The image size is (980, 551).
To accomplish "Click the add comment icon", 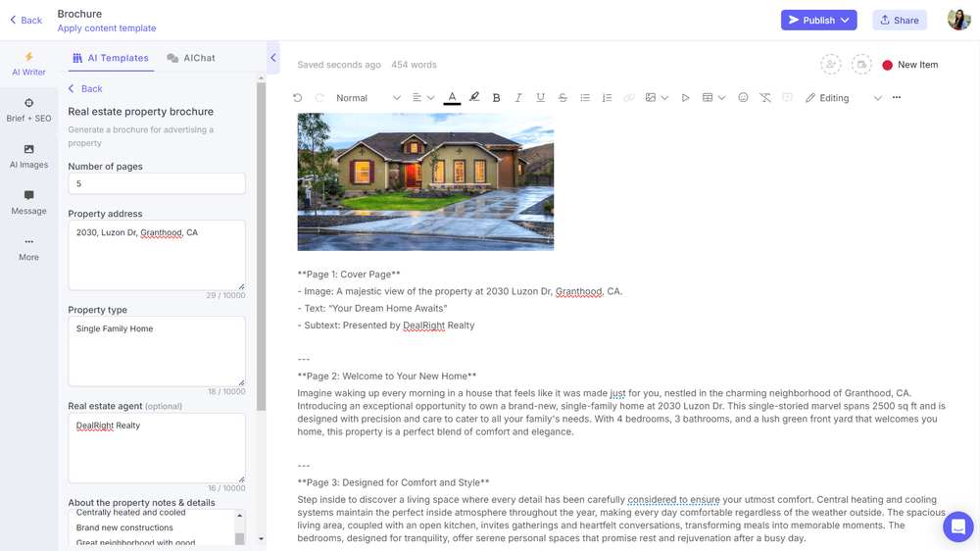I will point(788,98).
